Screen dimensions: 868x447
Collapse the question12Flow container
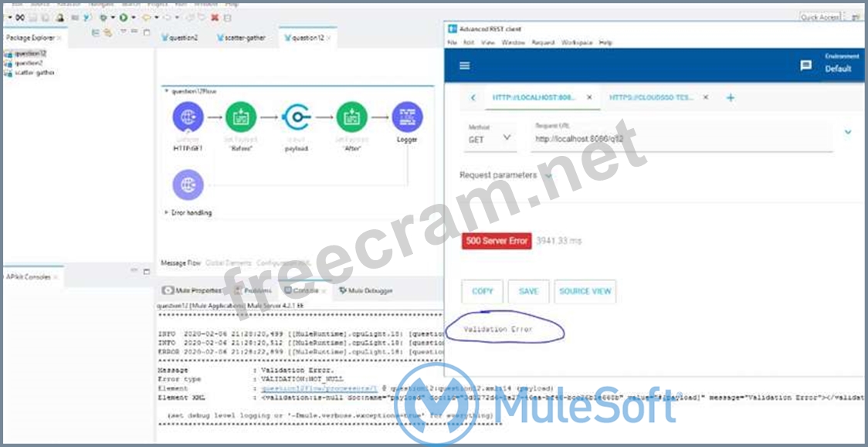pyautogui.click(x=166, y=91)
